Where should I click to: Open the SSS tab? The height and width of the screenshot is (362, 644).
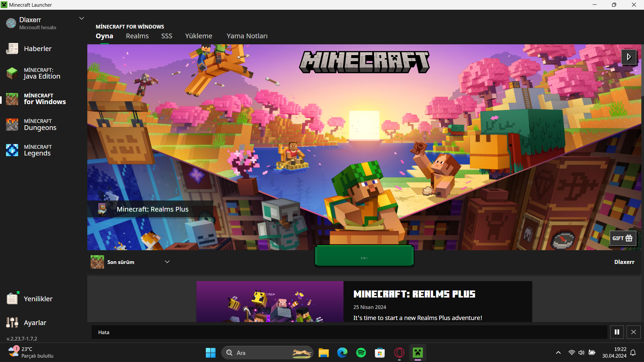pos(167,36)
